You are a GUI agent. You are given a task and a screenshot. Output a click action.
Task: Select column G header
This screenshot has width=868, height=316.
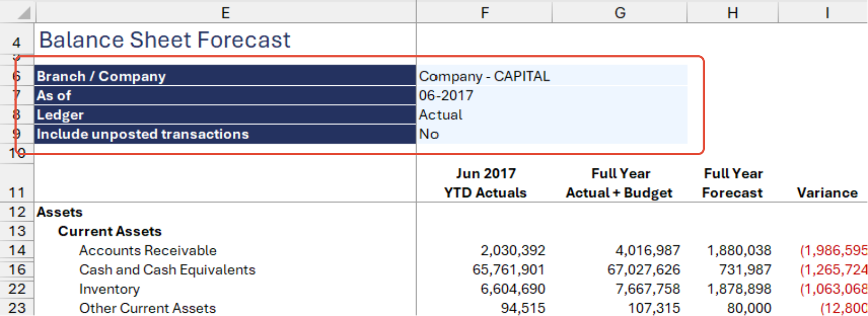click(x=620, y=12)
